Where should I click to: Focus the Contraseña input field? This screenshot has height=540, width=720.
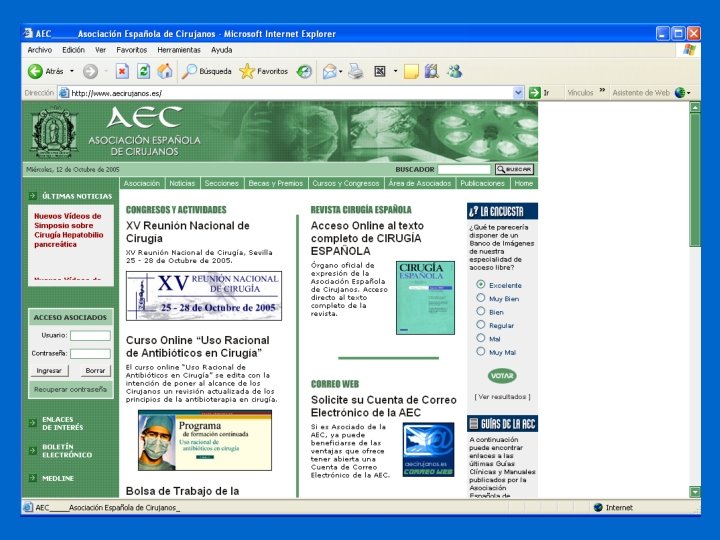pos(90,354)
